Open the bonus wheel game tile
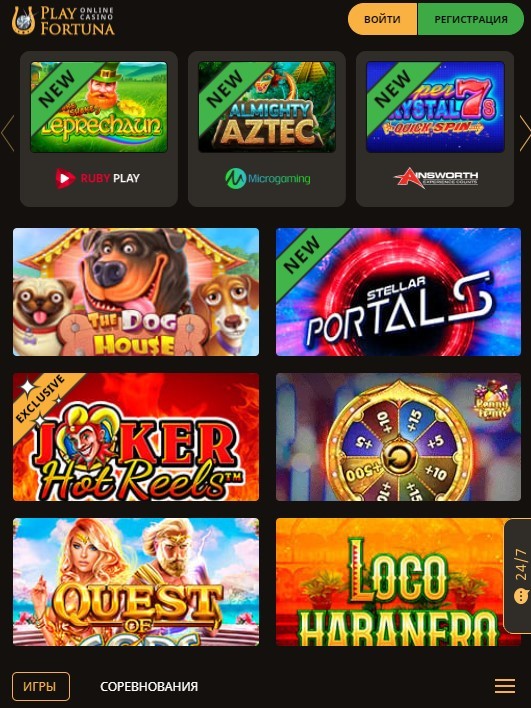This screenshot has width=531, height=708. coord(398,437)
